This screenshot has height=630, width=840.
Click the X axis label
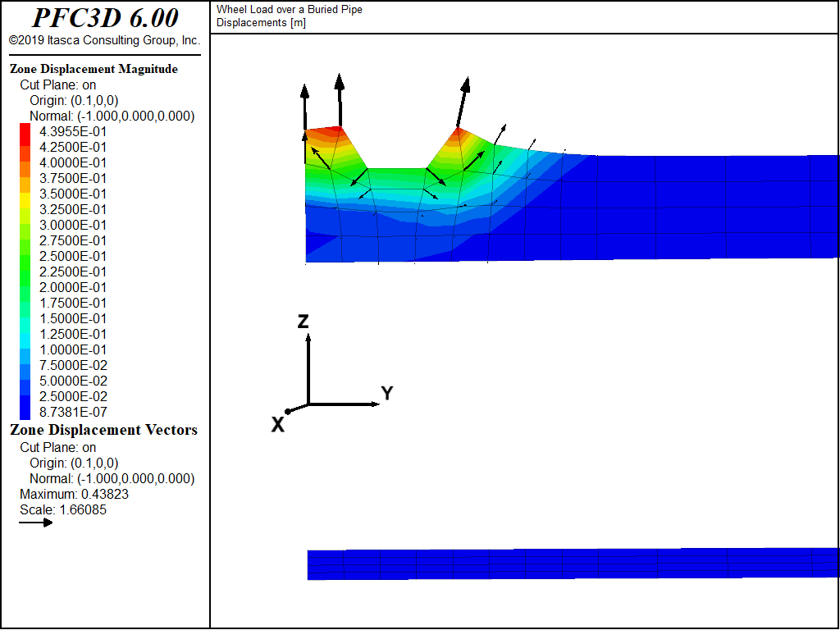click(277, 425)
